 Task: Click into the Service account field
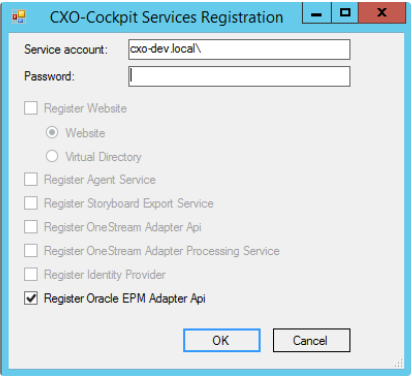239,49
